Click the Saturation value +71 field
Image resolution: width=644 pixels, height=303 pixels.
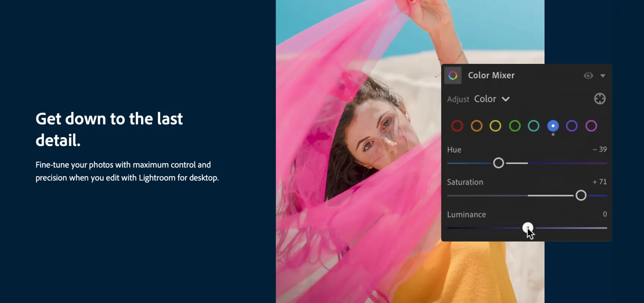(600, 182)
